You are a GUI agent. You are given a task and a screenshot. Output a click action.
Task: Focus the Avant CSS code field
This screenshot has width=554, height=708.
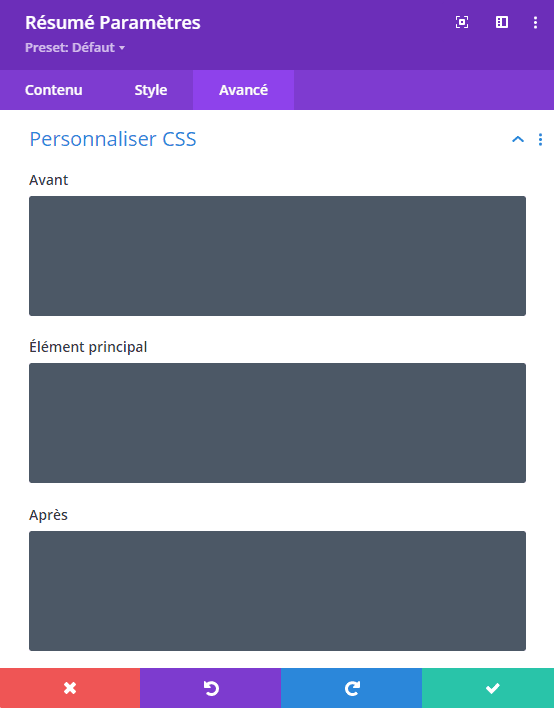click(277, 256)
